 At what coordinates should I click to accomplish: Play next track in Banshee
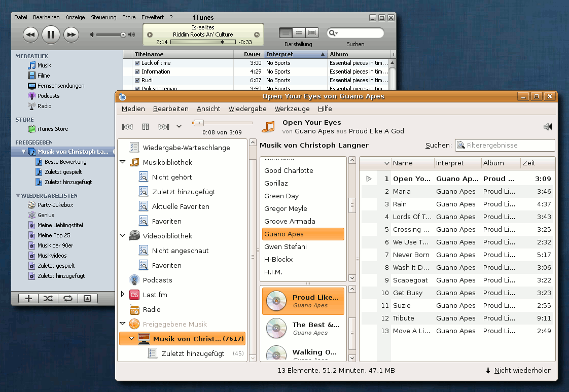(x=164, y=127)
